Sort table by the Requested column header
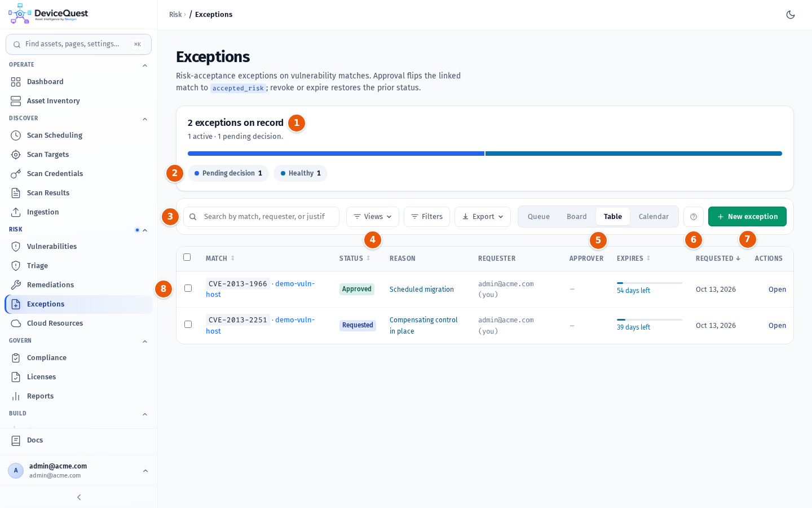The height and width of the screenshot is (508, 812). point(718,259)
